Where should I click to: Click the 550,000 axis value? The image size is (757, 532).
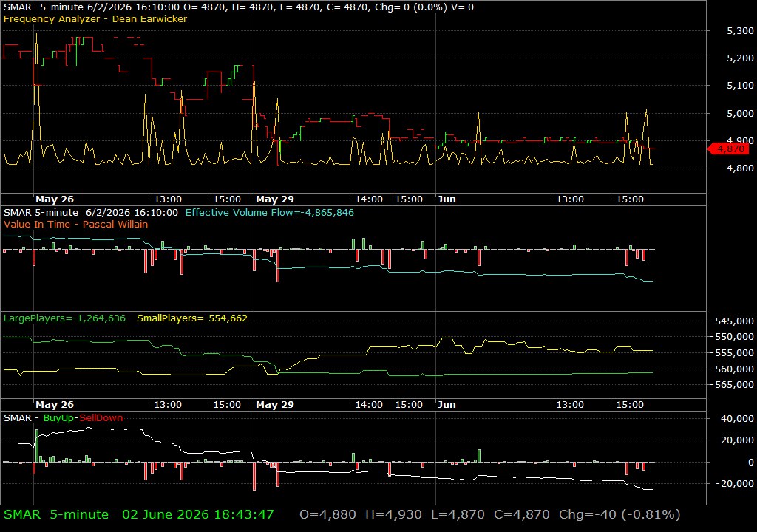pyautogui.click(x=733, y=337)
